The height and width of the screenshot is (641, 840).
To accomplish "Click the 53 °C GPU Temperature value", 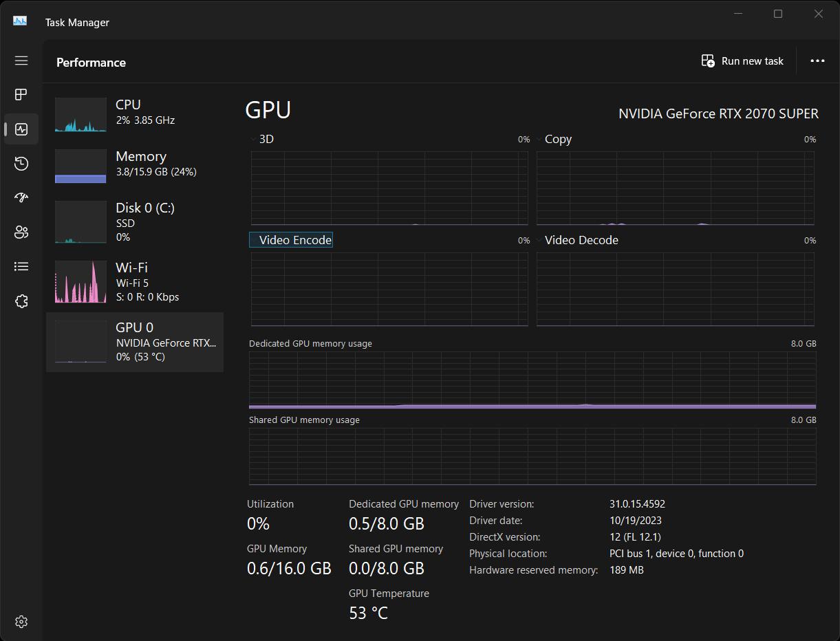I will point(369,613).
